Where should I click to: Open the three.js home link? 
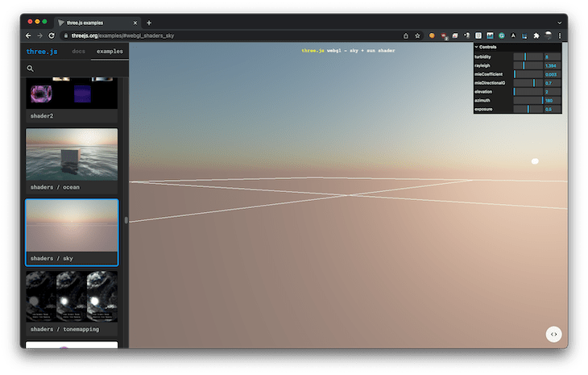42,52
